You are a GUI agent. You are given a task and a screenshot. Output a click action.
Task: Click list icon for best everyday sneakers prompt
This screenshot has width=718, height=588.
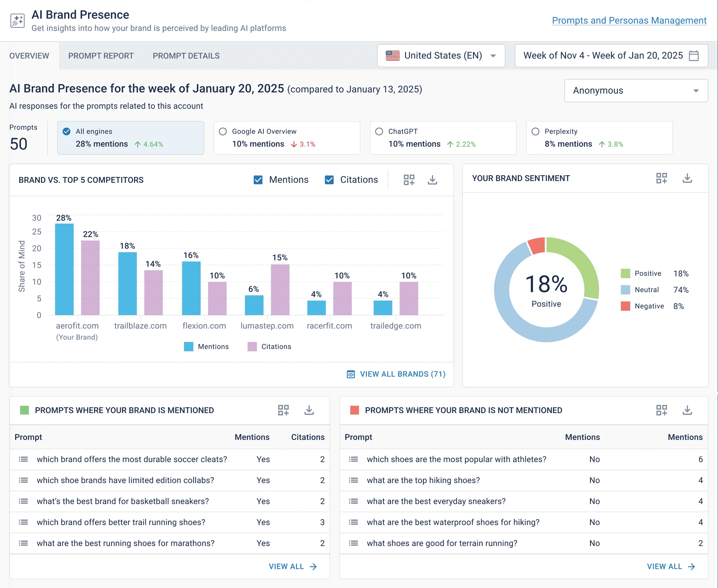coord(354,501)
